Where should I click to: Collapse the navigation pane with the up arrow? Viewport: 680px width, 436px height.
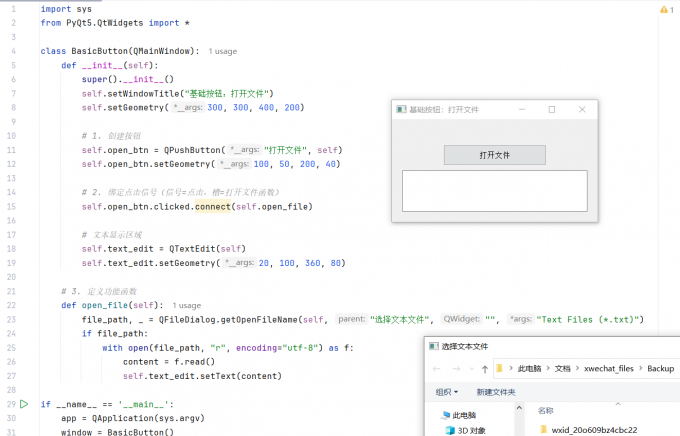[519, 408]
